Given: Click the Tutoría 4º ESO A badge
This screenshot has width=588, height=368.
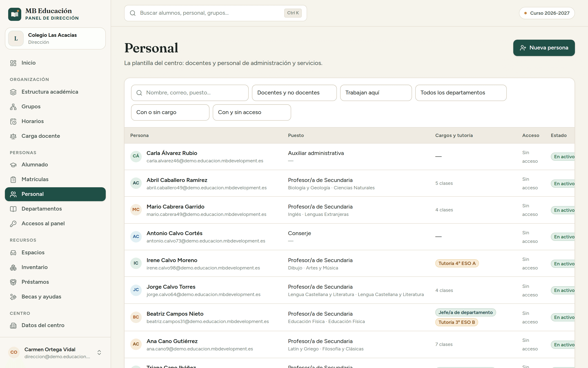Looking at the screenshot, I should pos(457,263).
